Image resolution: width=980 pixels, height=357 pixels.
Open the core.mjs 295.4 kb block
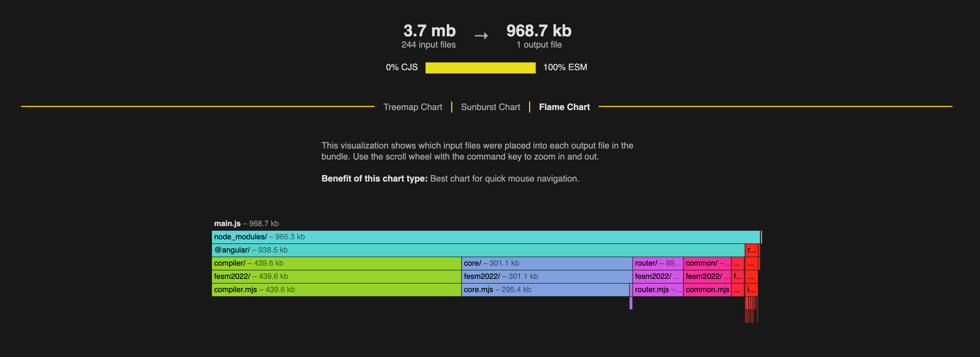coord(545,290)
